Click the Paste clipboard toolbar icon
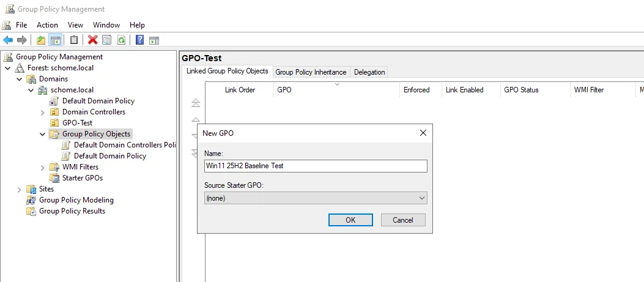The image size is (644, 282). 74,40
